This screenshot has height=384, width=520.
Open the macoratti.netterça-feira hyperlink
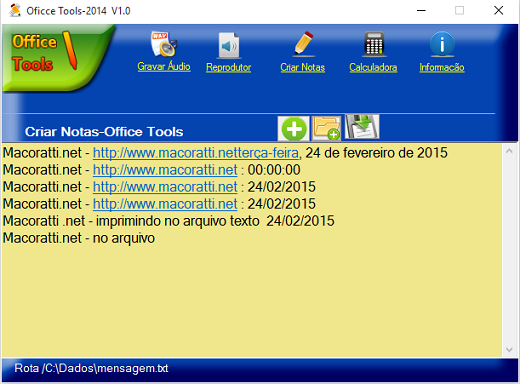point(196,153)
